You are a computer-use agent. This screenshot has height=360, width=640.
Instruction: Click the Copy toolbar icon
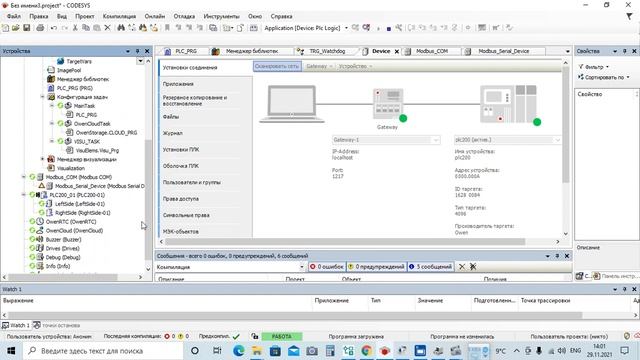tap(86, 28)
